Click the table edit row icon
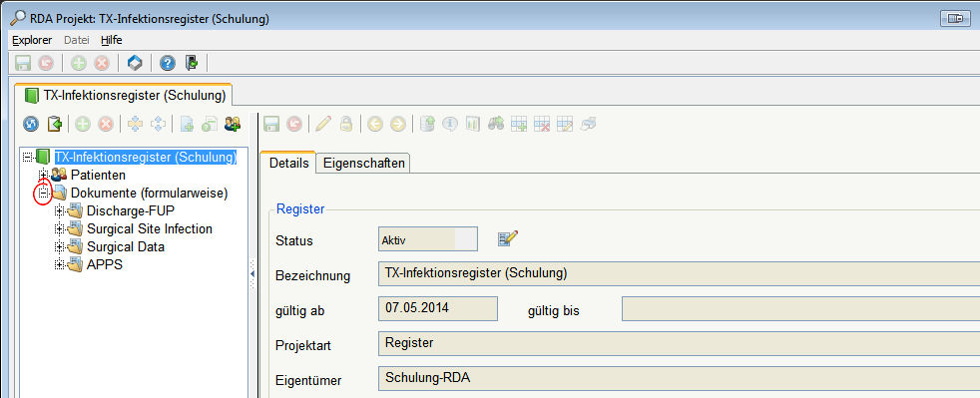This screenshot has height=398, width=980. (565, 125)
